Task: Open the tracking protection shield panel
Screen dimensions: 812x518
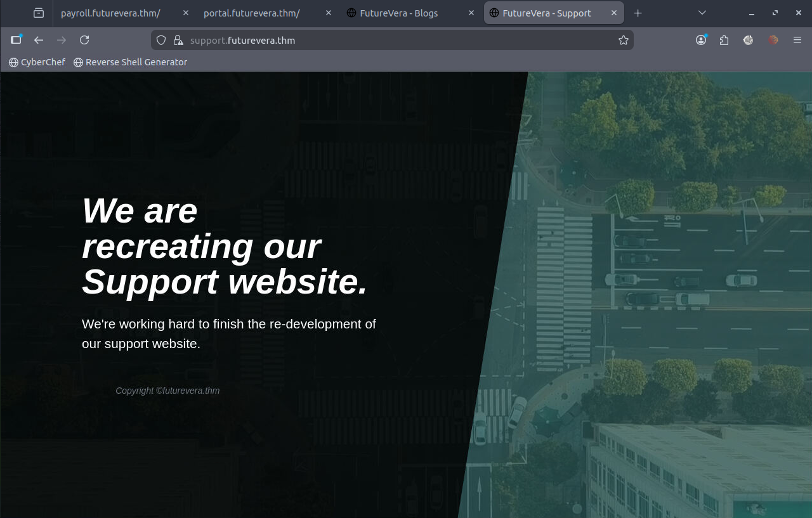Action: [161, 40]
